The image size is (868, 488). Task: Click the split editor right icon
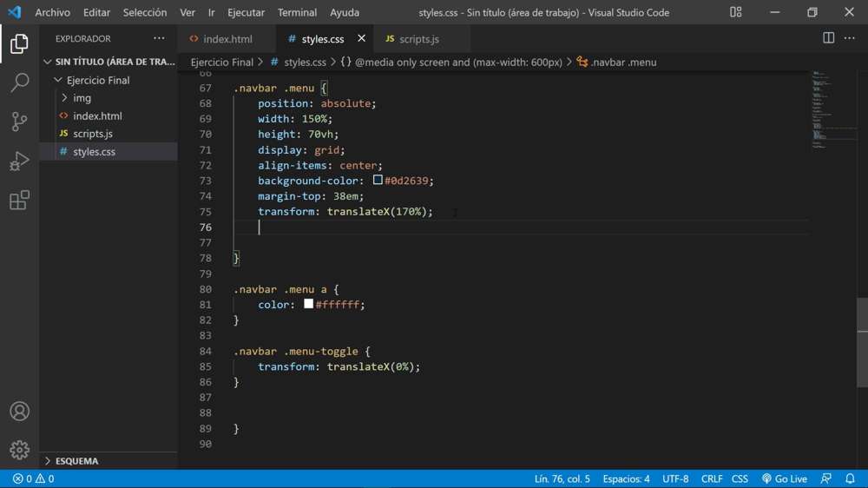click(828, 38)
